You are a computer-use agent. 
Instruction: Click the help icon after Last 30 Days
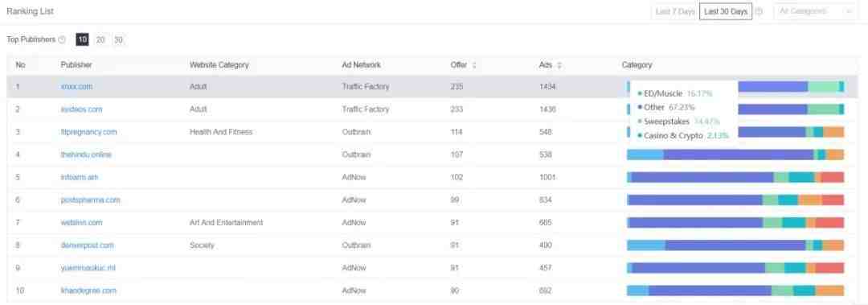759,11
